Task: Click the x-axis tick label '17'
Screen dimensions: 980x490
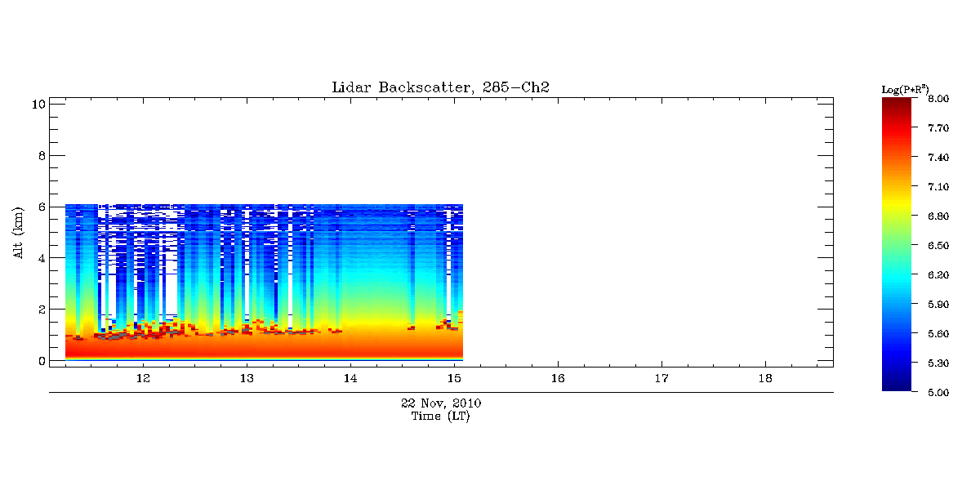Action: (661, 379)
